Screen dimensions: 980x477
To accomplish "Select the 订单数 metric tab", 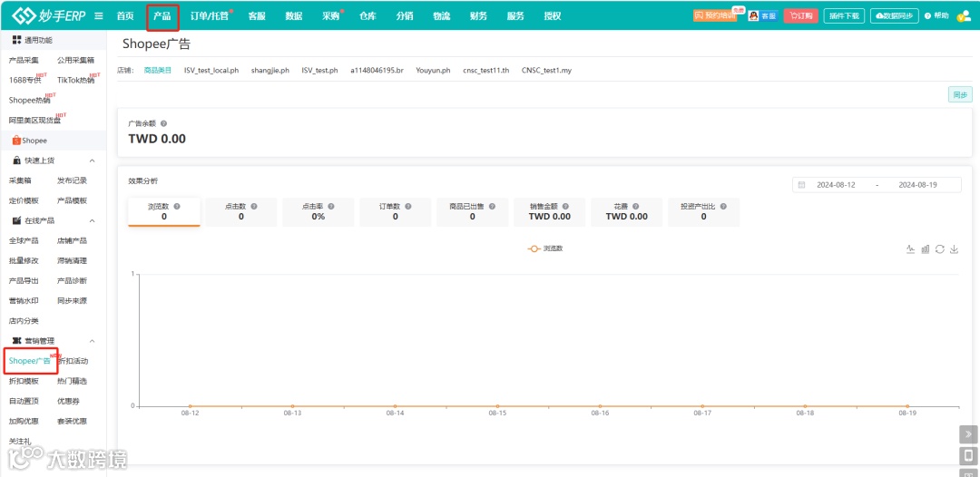I will tap(396, 211).
